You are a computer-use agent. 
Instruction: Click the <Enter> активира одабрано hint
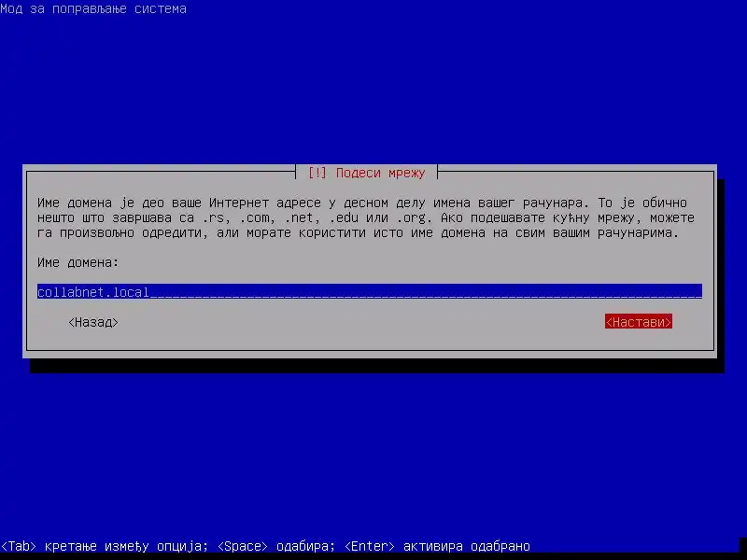437,546
